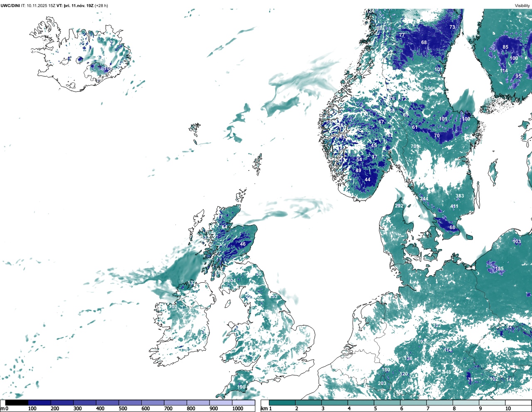Click the 'm' unit label of the legend
The image size is (532, 412).
pyautogui.click(x=2, y=409)
